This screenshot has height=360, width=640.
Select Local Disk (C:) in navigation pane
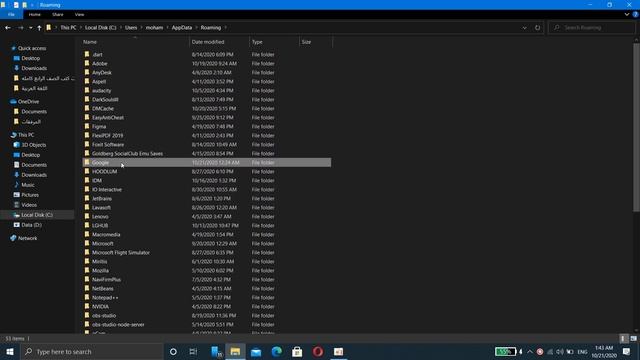37,215
